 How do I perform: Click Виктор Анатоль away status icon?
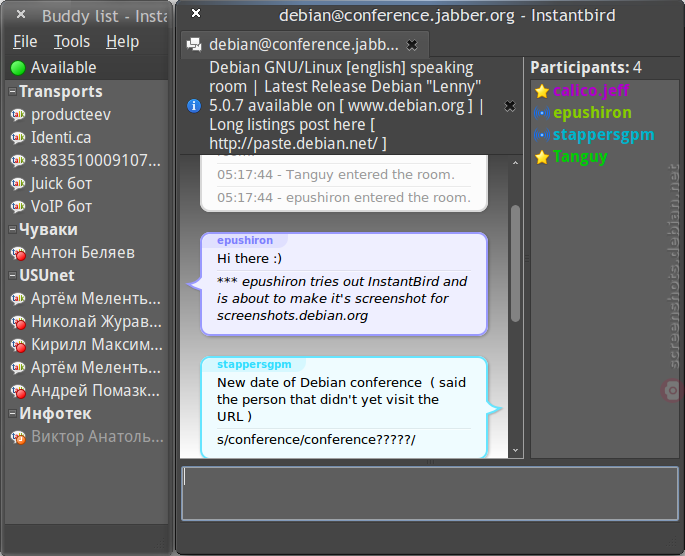pos(18,437)
